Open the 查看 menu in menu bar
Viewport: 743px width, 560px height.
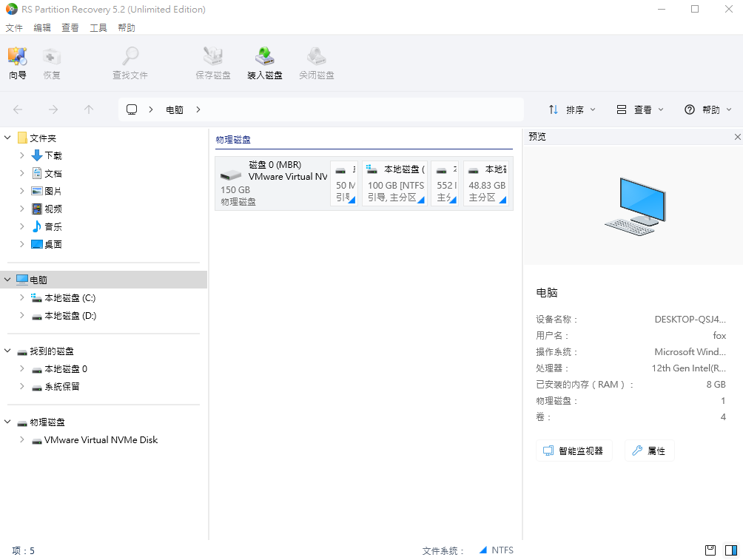tap(70, 28)
